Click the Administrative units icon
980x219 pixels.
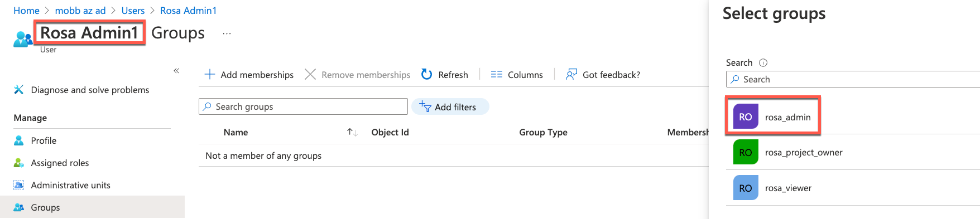click(18, 185)
